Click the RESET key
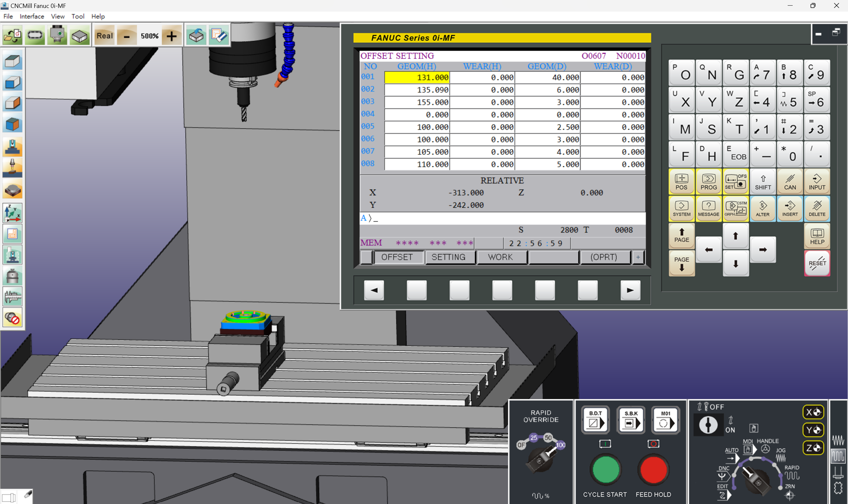The width and height of the screenshot is (848, 504). [x=817, y=263]
